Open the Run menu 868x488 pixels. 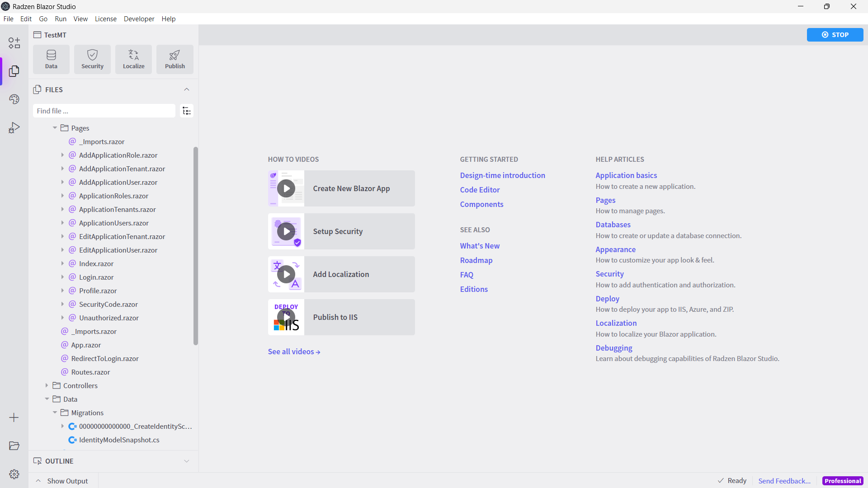click(x=61, y=19)
